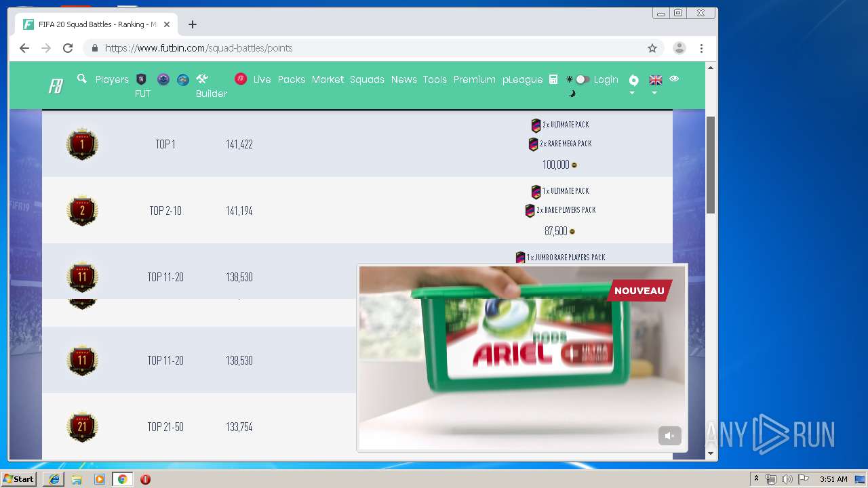Open the Builder tools icon
Screen dimensions: 868x488
click(202, 79)
